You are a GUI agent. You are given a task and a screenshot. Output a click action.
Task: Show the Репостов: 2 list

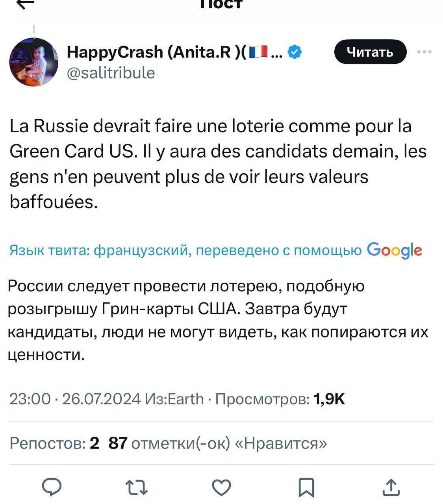coord(54,443)
